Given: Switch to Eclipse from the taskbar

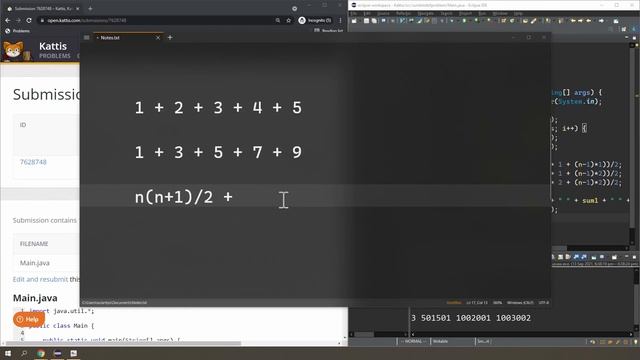Looking at the screenshot, I should pos(57,353).
